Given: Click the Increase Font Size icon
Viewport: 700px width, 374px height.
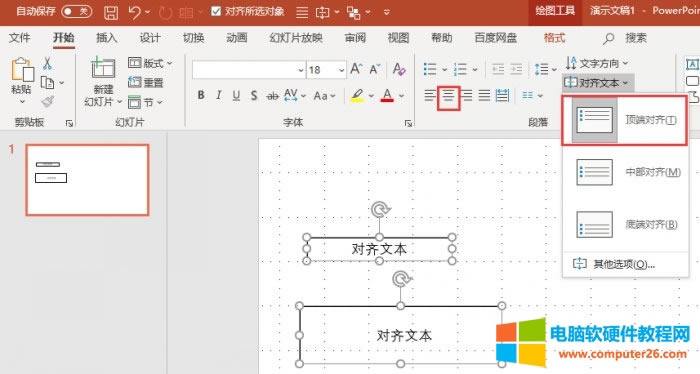Looking at the screenshot, I should point(356,69).
